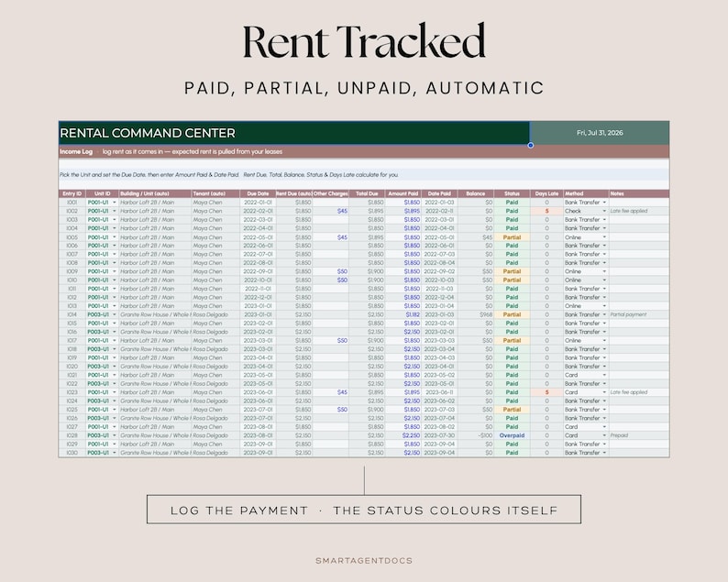Select the Date Paid column header

coord(439,193)
